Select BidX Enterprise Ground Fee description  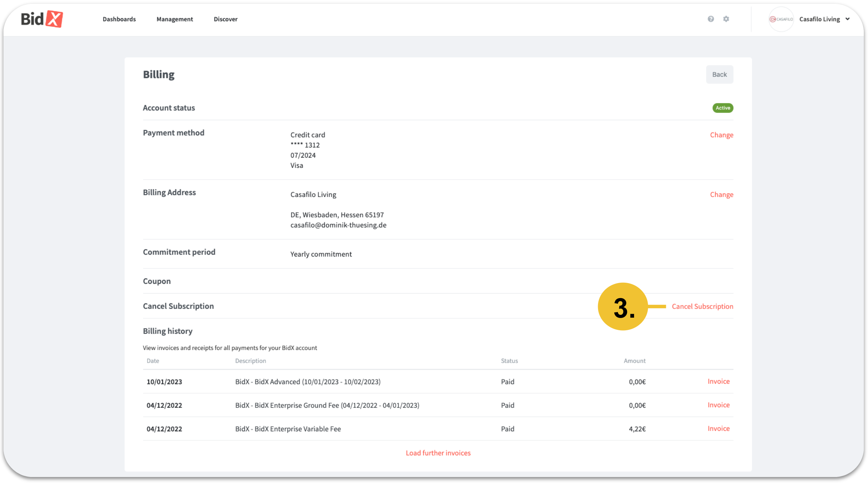(327, 405)
